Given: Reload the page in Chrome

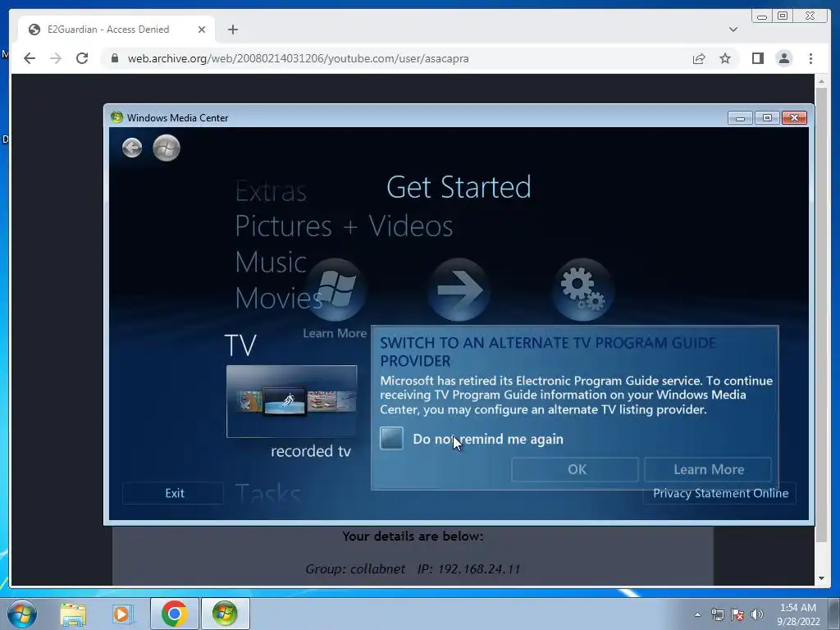Looking at the screenshot, I should [x=82, y=58].
